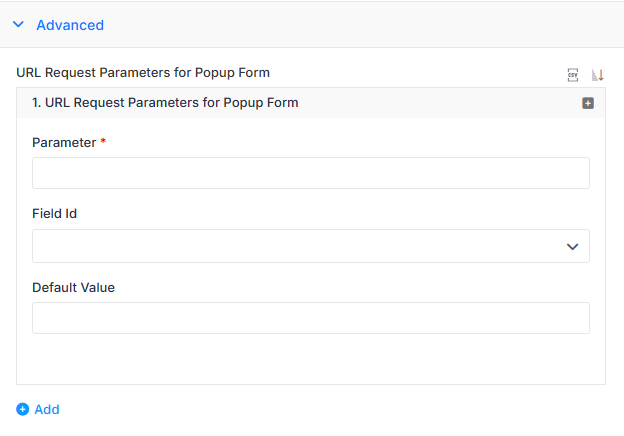Click the Field Id label
The width and height of the screenshot is (624, 436).
55,214
